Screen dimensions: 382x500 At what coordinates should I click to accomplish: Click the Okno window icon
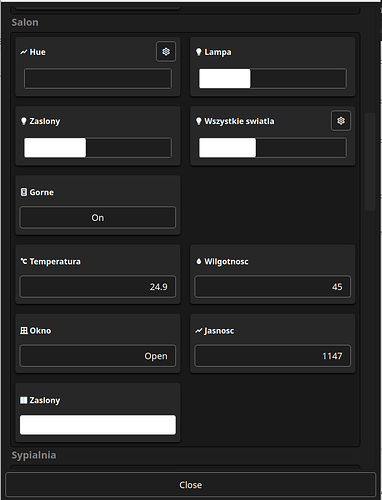point(24,331)
